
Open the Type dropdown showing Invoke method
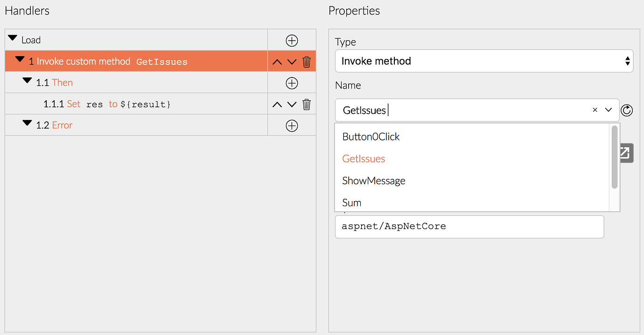(484, 61)
